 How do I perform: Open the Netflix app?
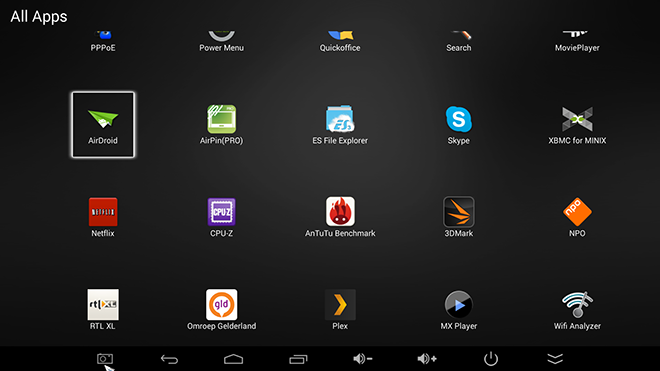point(103,217)
